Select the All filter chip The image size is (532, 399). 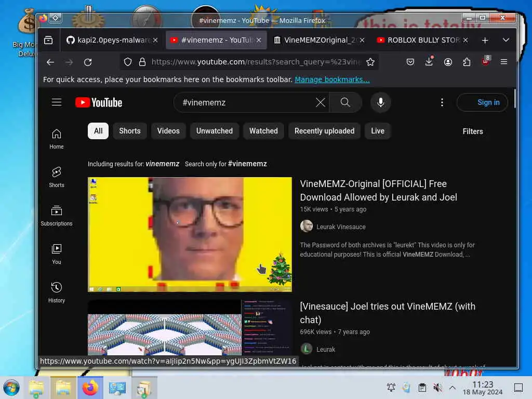[x=98, y=131]
